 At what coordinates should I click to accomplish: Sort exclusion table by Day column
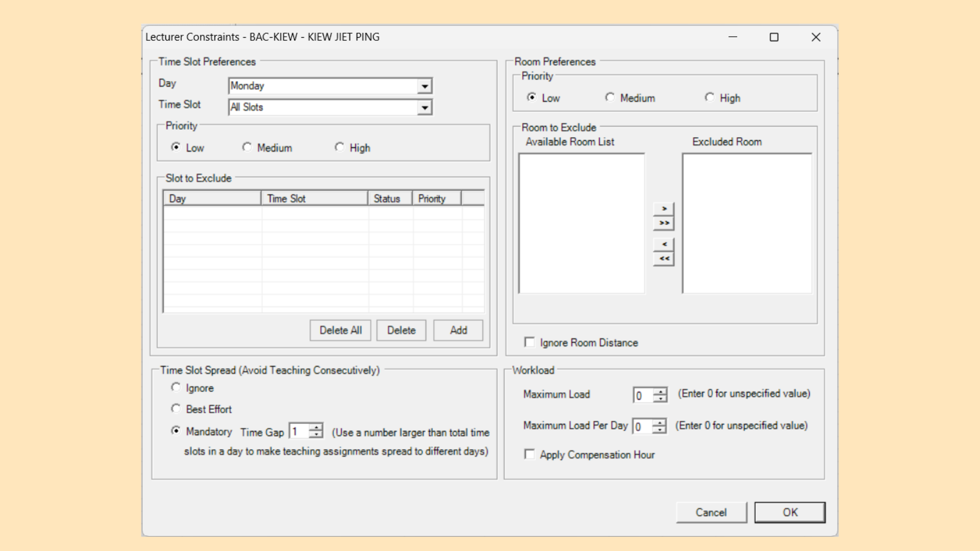[212, 198]
